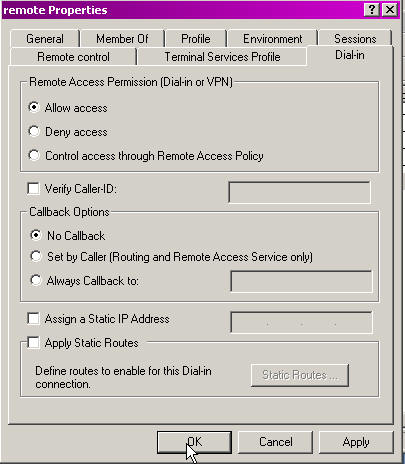Click the Apply button
This screenshot has width=405, height=464.
(356, 442)
